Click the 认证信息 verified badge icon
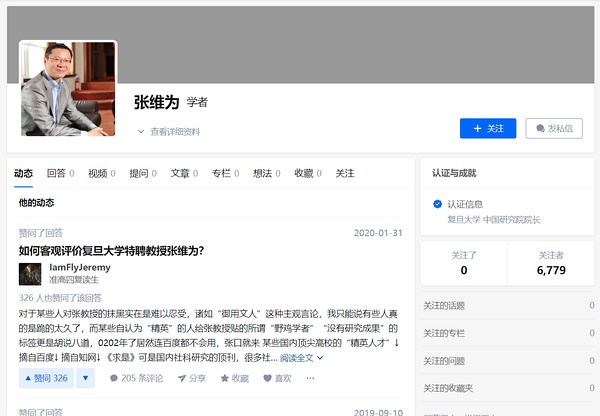Image resolution: width=600 pixels, height=416 pixels. pos(437,204)
